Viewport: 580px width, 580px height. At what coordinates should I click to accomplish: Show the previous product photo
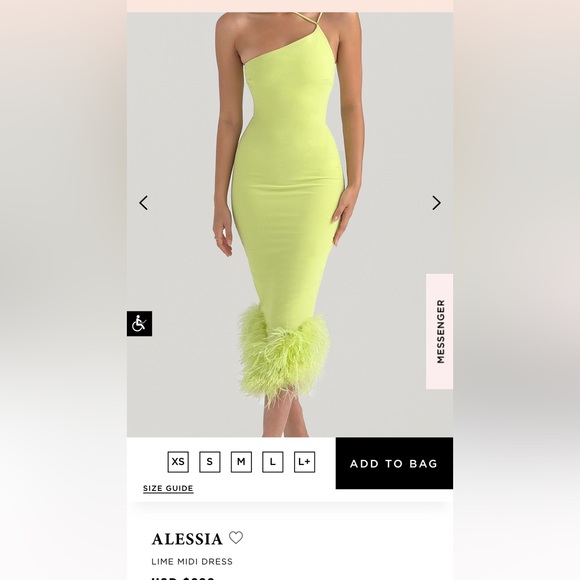(144, 203)
